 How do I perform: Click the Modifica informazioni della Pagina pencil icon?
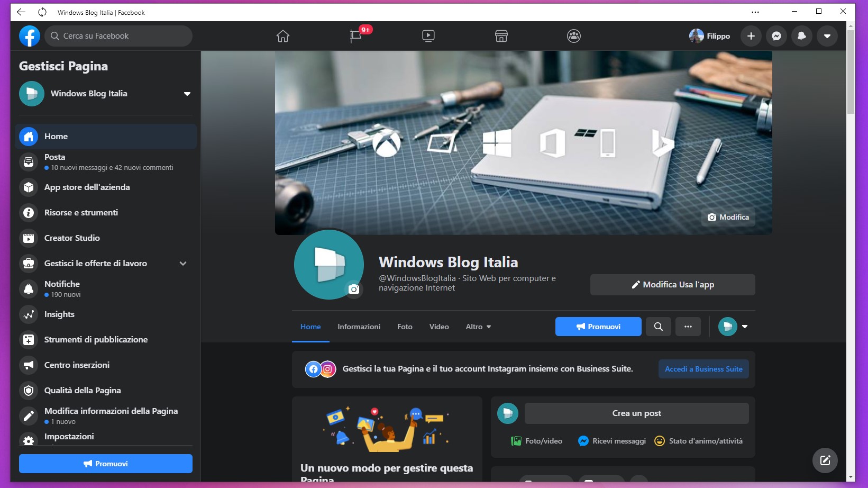(x=29, y=416)
